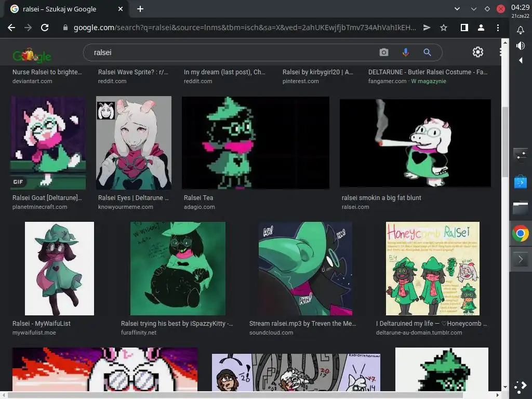
Task: Click the soundcloud.com source text
Action: click(271, 333)
